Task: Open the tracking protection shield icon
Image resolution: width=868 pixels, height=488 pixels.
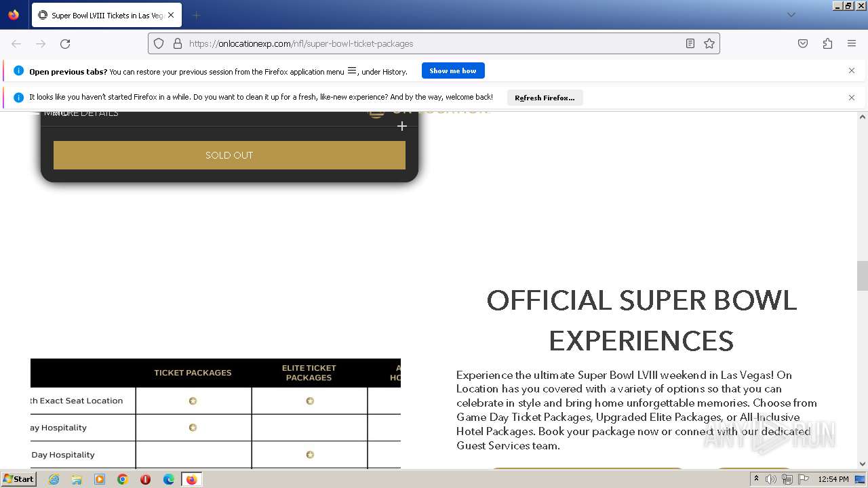Action: (159, 43)
